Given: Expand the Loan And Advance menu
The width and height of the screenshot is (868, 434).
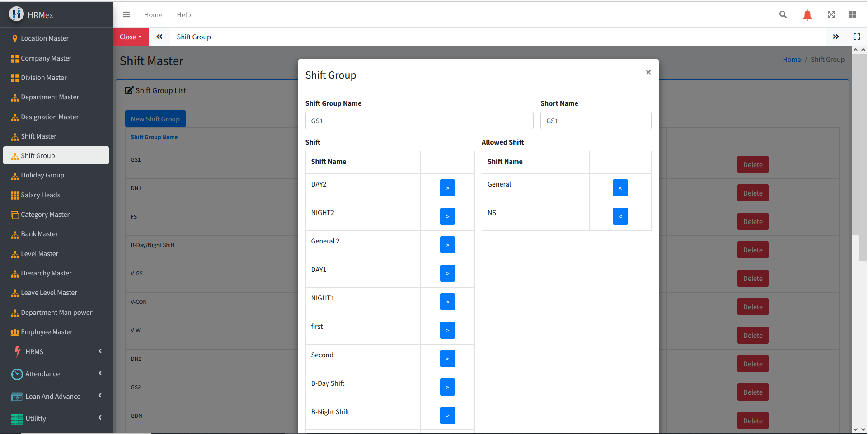Looking at the screenshot, I should pos(56,396).
